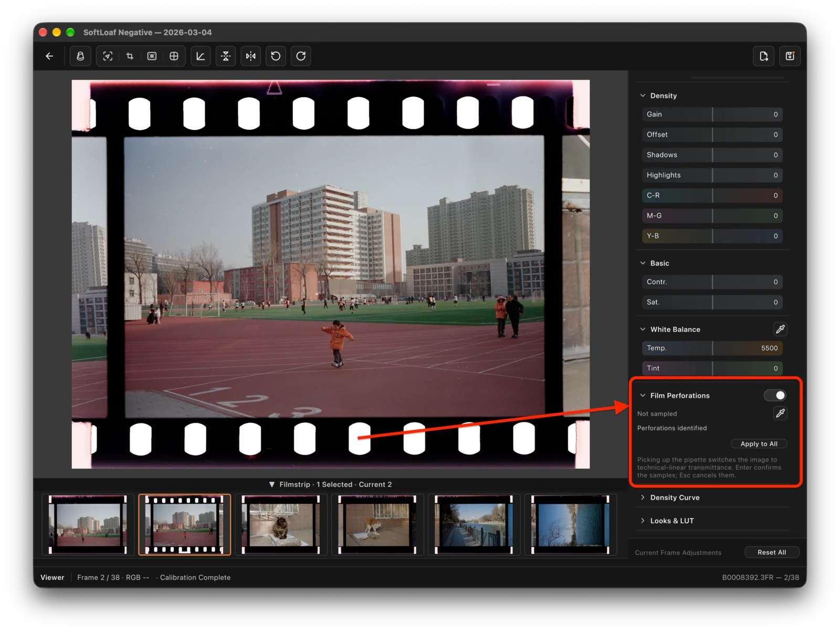Open the angle/straighten tool
Viewport: 840px width, 632px height.
pos(201,56)
